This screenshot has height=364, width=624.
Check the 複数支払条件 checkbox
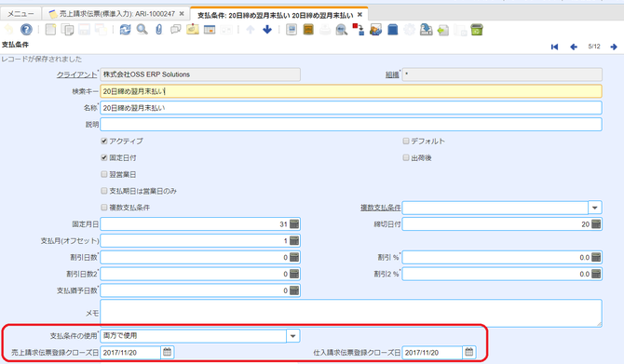104,208
